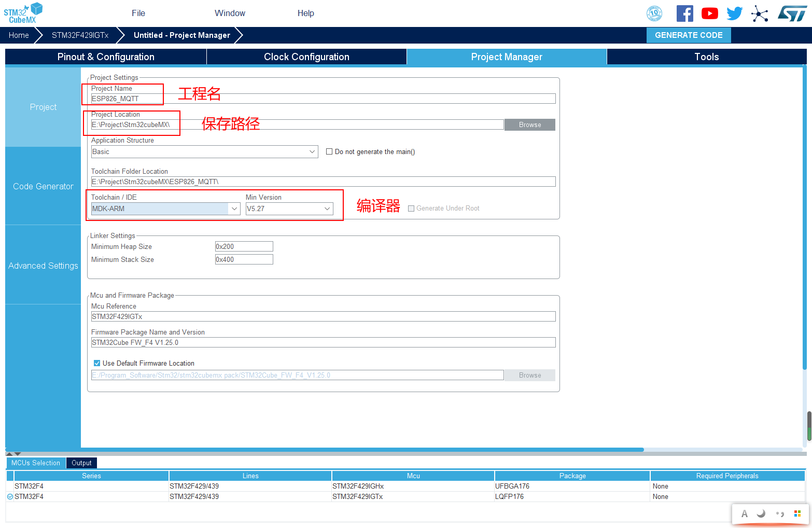Click the ST community network icon
This screenshot has width=812, height=528.
[760, 13]
